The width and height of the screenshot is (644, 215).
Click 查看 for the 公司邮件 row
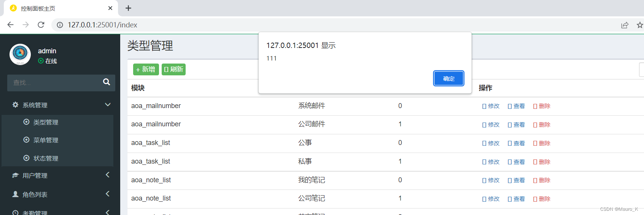coord(516,125)
